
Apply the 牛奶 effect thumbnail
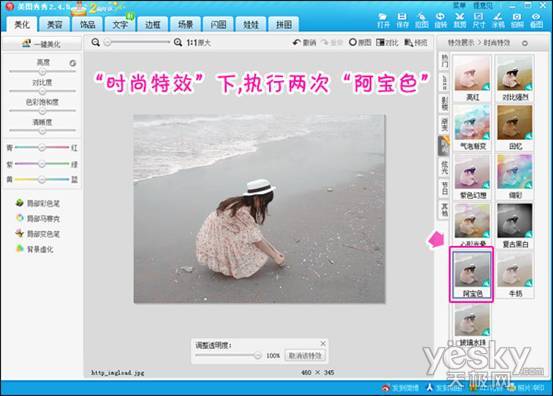point(515,274)
